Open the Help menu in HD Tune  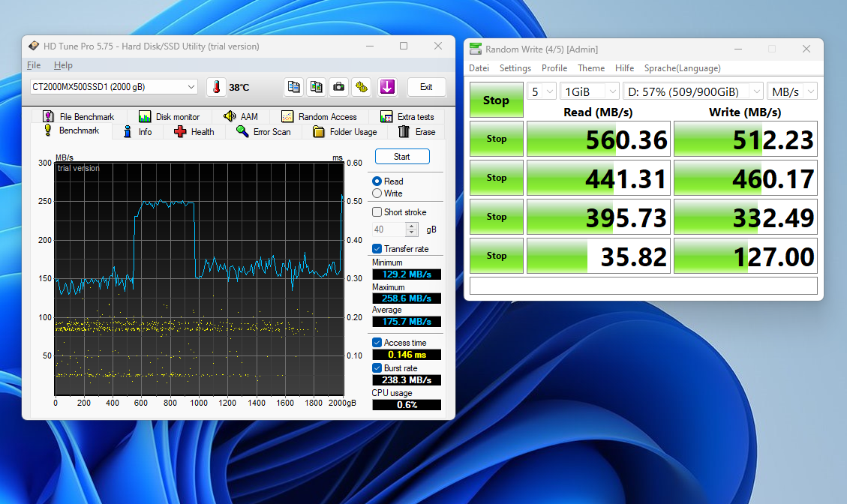click(63, 65)
